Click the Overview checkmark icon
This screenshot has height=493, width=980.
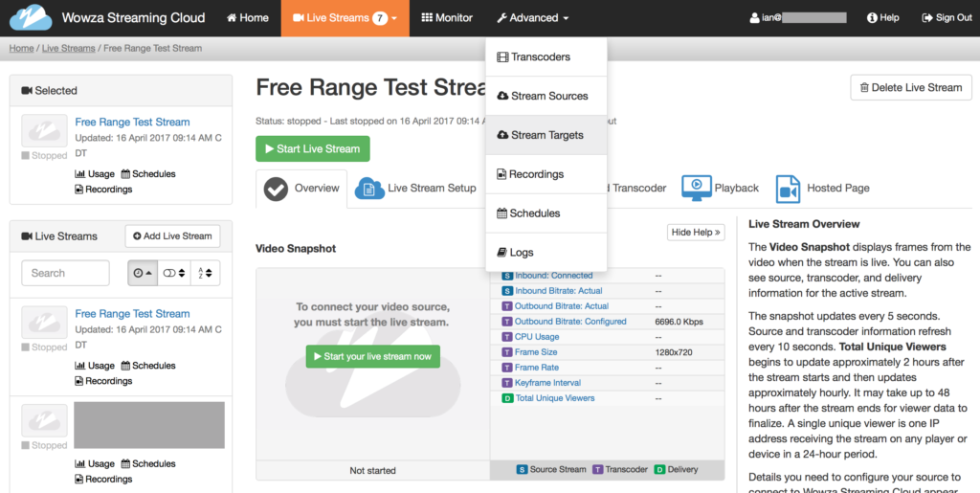[x=276, y=189]
